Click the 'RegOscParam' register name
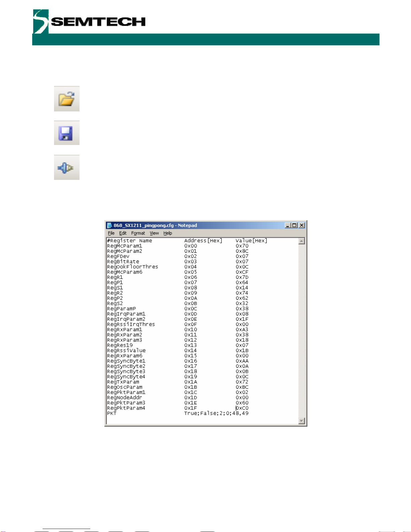This screenshot has height=532, width=411. (x=125, y=387)
